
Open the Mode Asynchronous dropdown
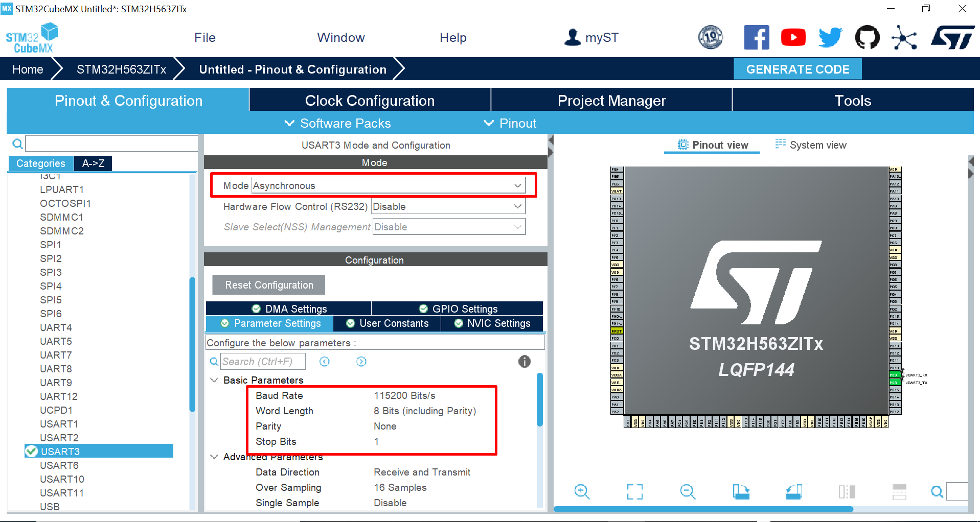[x=518, y=185]
